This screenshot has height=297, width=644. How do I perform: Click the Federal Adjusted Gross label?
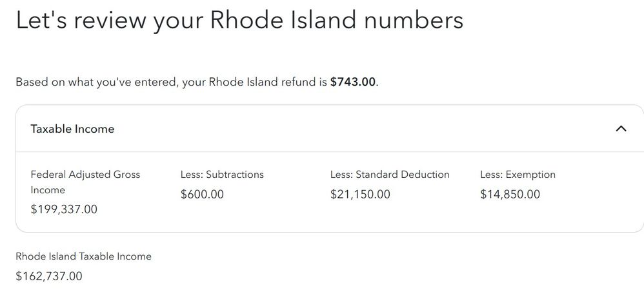coord(85,175)
